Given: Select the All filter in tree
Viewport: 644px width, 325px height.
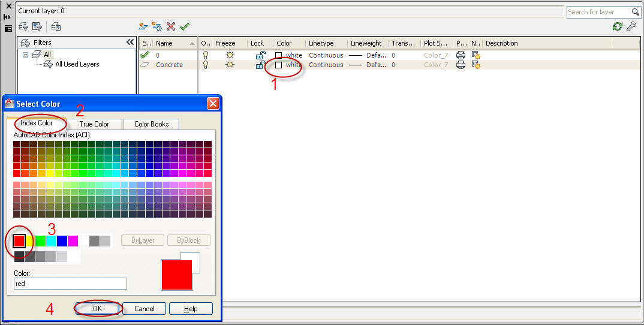Looking at the screenshot, I should (47, 55).
